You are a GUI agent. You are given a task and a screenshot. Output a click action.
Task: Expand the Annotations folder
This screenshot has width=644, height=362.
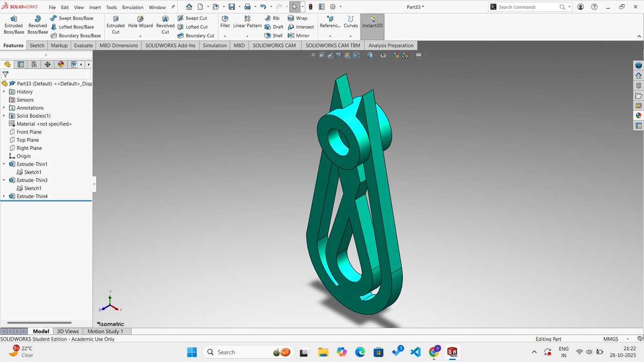[x=4, y=108]
